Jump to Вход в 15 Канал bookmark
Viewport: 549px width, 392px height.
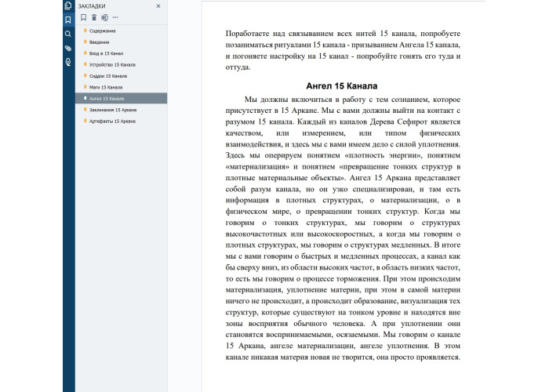(x=106, y=53)
